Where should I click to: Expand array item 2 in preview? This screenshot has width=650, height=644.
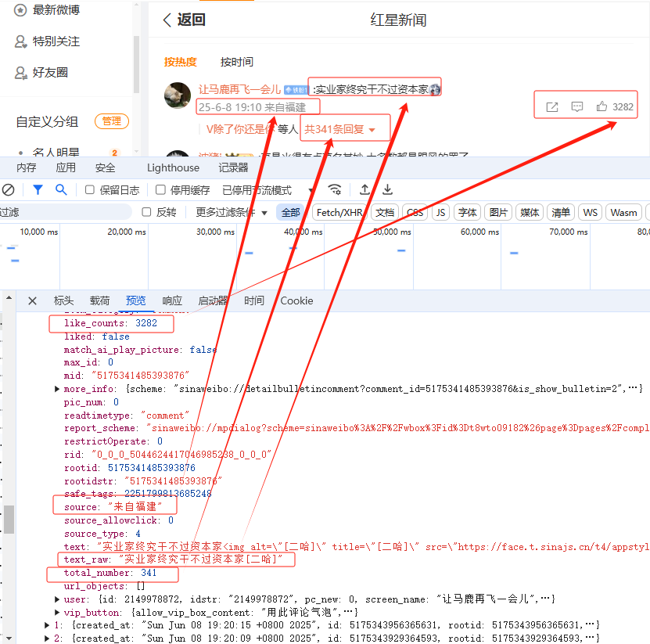tap(47, 639)
